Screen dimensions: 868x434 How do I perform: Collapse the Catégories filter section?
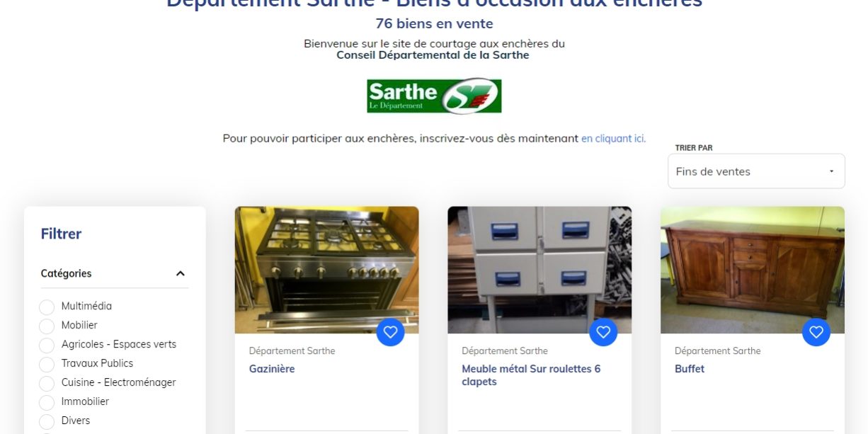pyautogui.click(x=180, y=273)
